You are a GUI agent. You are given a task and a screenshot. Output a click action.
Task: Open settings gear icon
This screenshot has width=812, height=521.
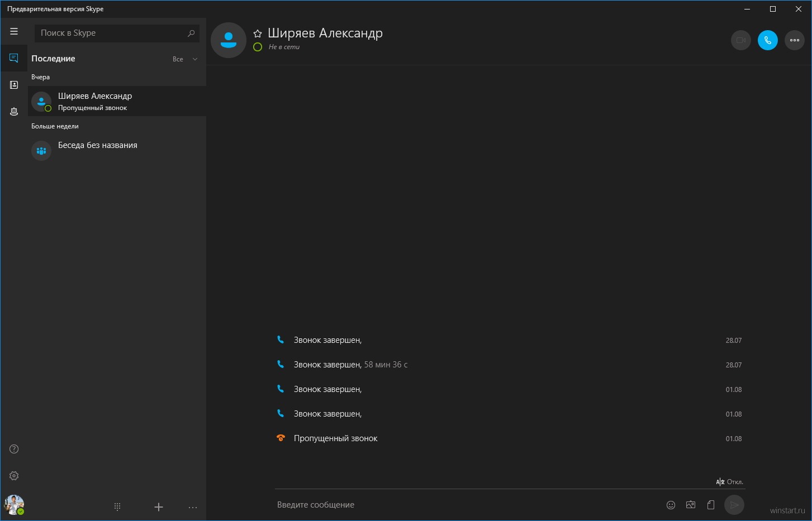14,476
